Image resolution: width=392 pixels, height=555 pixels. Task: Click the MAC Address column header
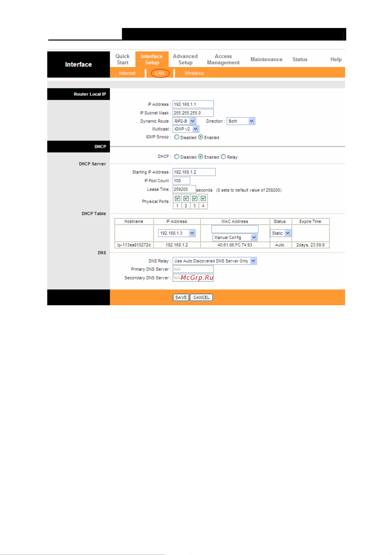coord(235,221)
